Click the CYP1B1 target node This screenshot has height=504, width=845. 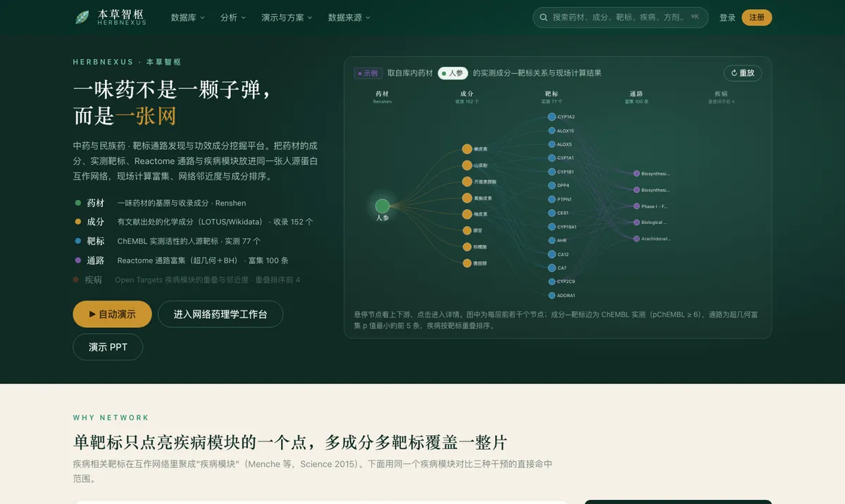[x=552, y=172]
